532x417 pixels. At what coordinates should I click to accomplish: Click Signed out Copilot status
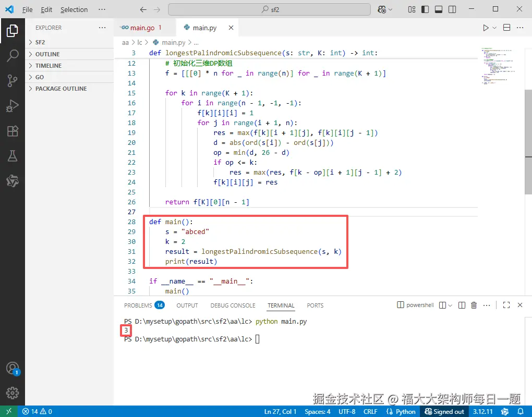pos(444,412)
